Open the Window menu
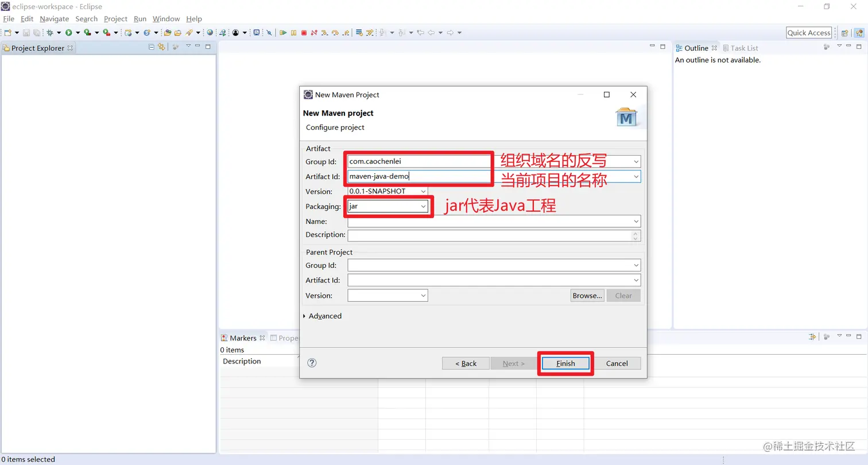The image size is (868, 465). [166, 19]
